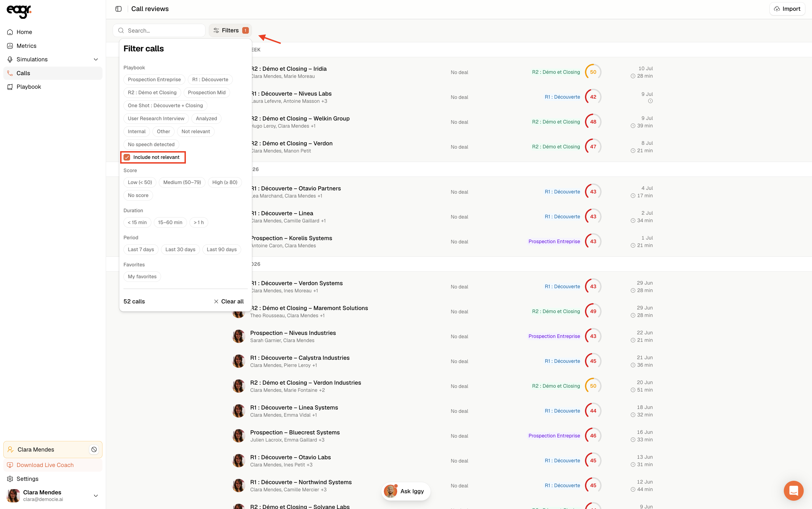Toggle Last 30 days period filter
812x509 pixels.
point(180,250)
